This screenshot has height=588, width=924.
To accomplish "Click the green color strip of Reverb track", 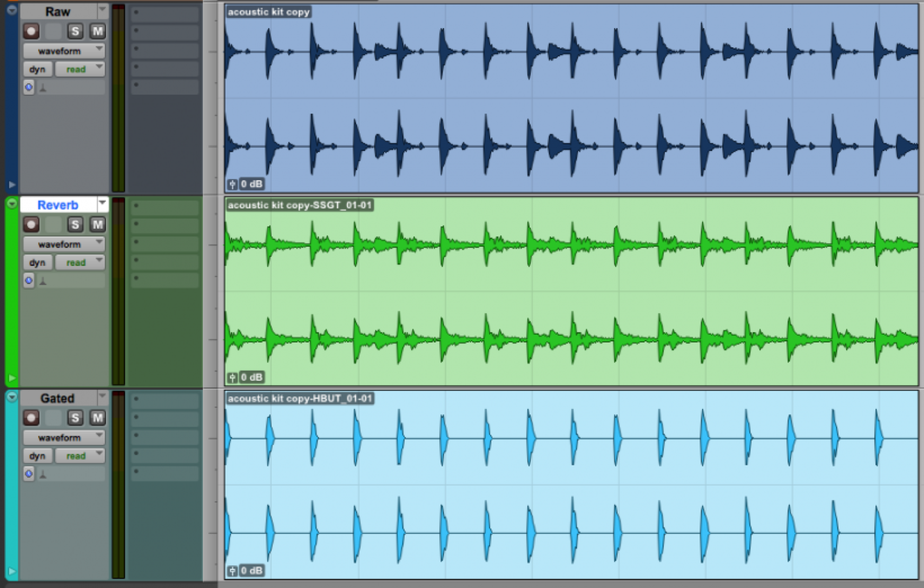I will click(x=12, y=291).
